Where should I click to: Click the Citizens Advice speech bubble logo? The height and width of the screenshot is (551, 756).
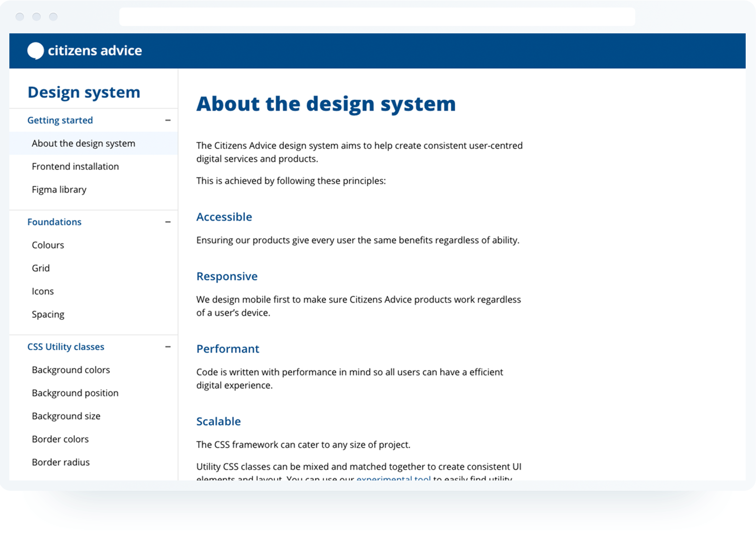35,51
